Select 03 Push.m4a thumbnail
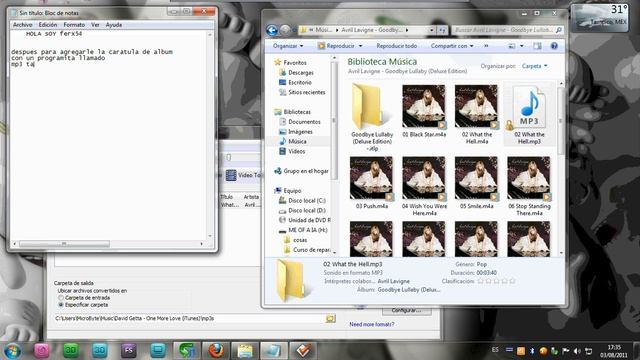The height and width of the screenshot is (360, 640). click(x=371, y=178)
